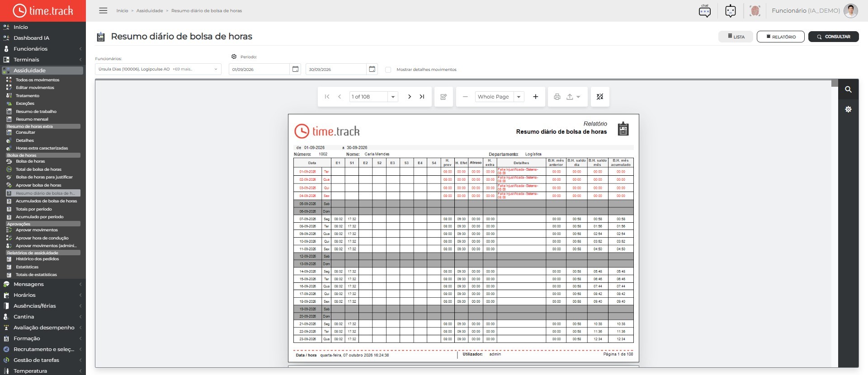Select Resumo mensal in sidebar
The image size is (868, 375).
point(32,119)
